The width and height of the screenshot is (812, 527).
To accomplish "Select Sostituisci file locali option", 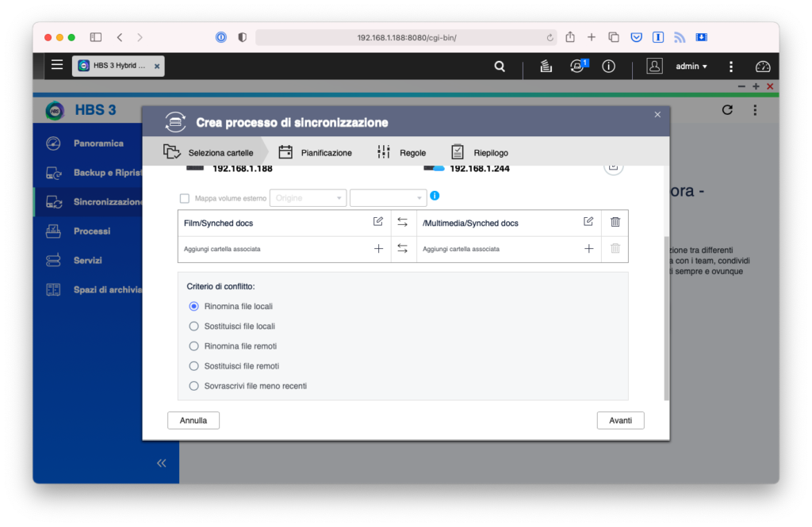I will tap(194, 326).
